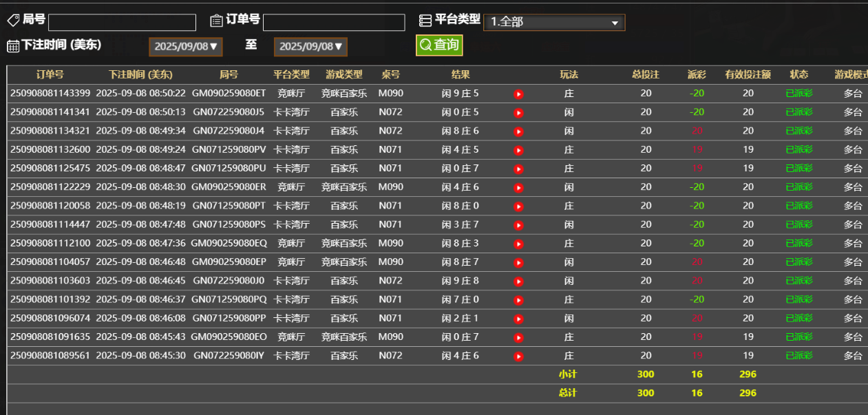Click the 查询 query button
Screen dimensions: 868x415
[438, 45]
